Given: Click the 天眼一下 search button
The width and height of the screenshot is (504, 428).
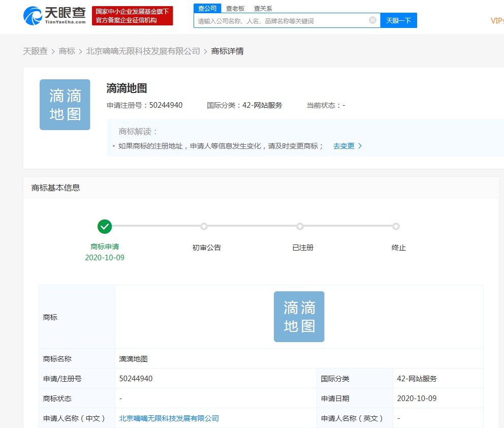Looking at the screenshot, I should 398,20.
